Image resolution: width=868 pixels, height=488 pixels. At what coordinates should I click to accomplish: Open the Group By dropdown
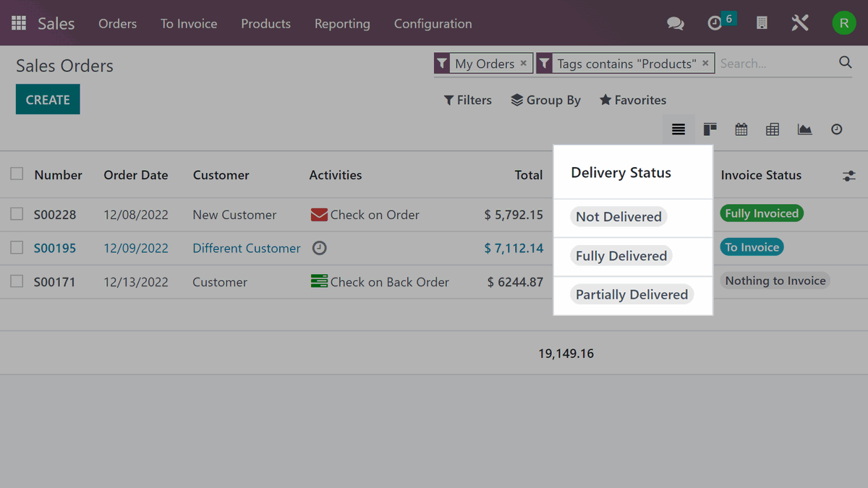pyautogui.click(x=545, y=100)
